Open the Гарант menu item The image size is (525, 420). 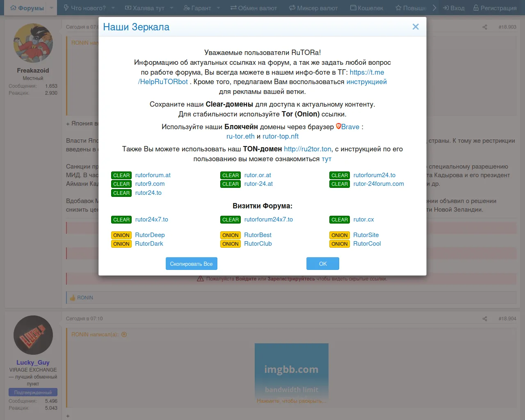point(197,8)
